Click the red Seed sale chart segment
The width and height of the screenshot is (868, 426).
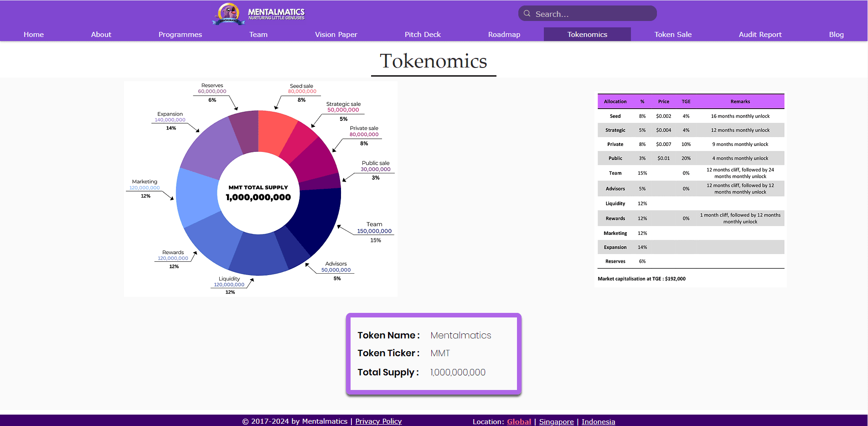click(x=275, y=132)
